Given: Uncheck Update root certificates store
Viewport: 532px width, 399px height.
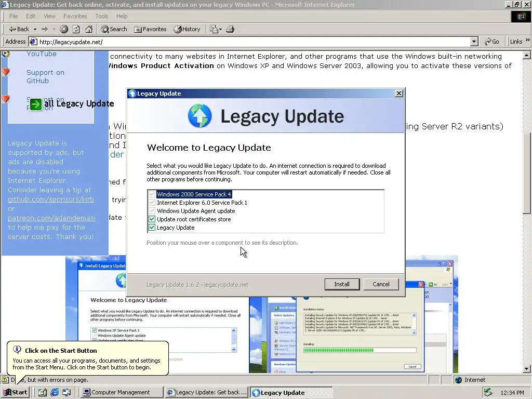Looking at the screenshot, I should [x=152, y=219].
